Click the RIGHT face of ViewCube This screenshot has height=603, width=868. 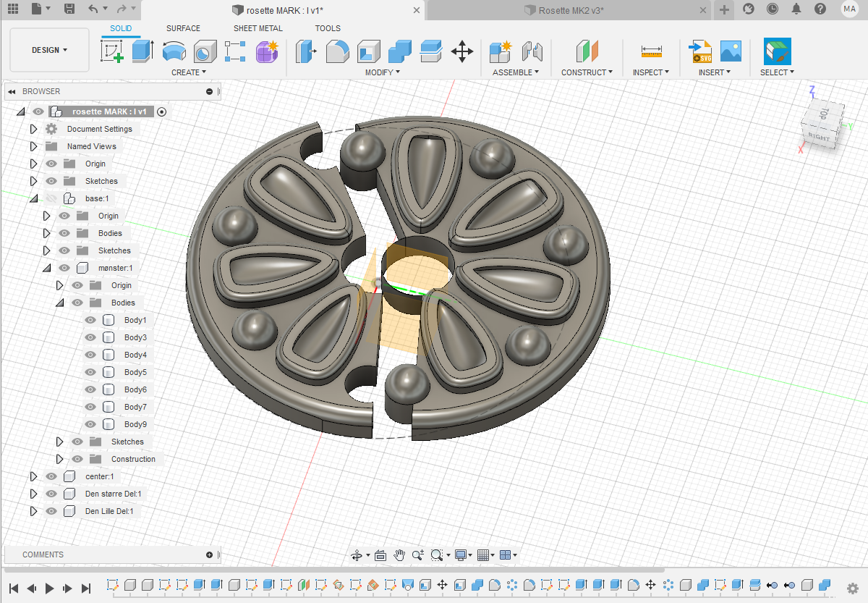(820, 137)
